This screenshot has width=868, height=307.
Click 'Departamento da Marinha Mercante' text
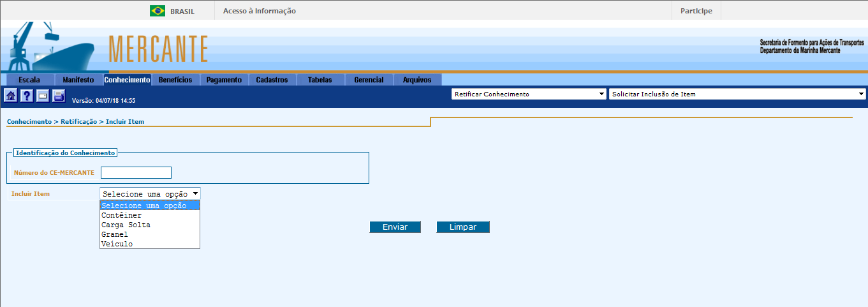pos(800,50)
